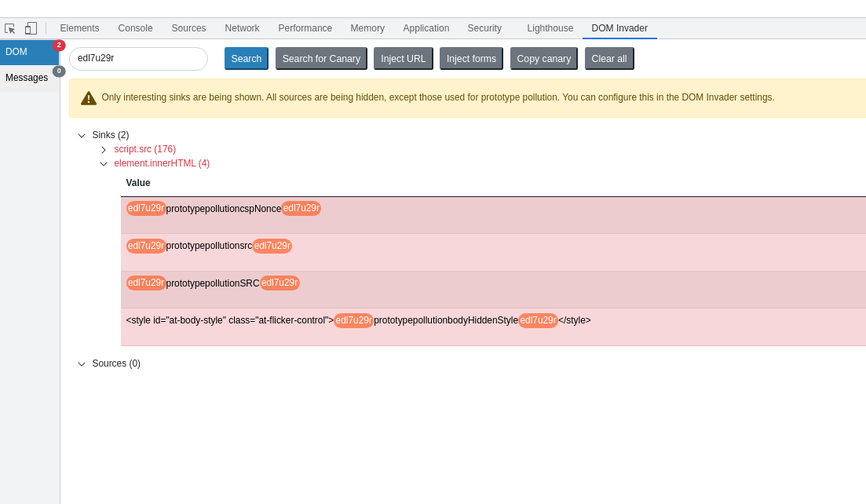
Task: Select the at-body-style bodyHiddenStyle row
Action: point(493,327)
